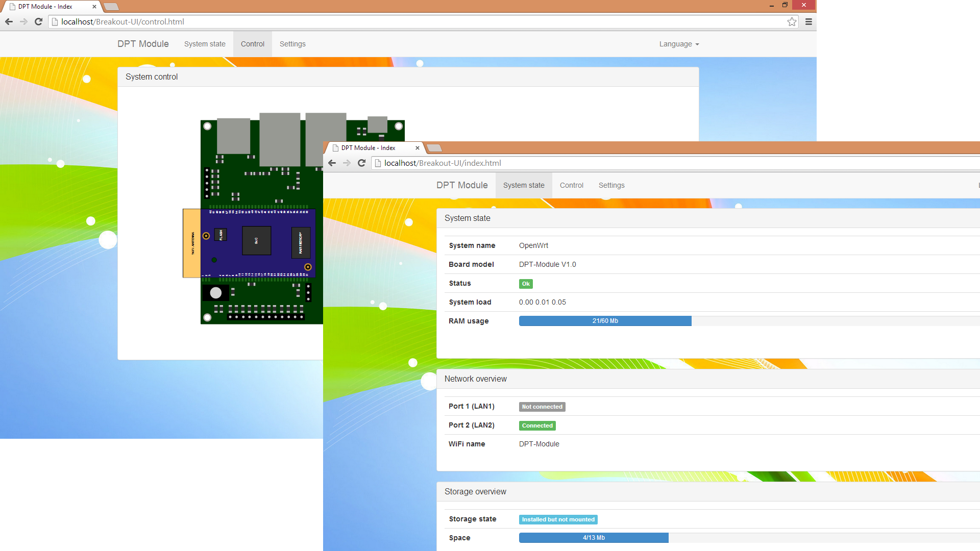Open the Settings tab in the control window
The width and height of the screenshot is (980, 551).
coord(292,44)
